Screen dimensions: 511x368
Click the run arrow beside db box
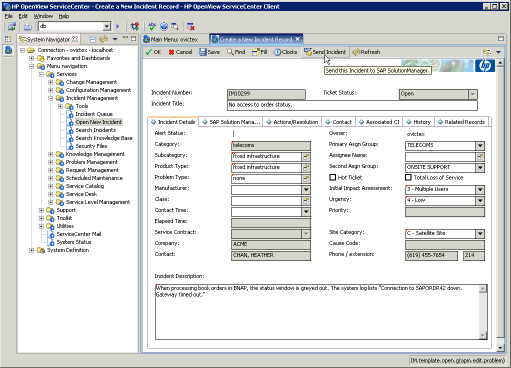click(x=117, y=26)
